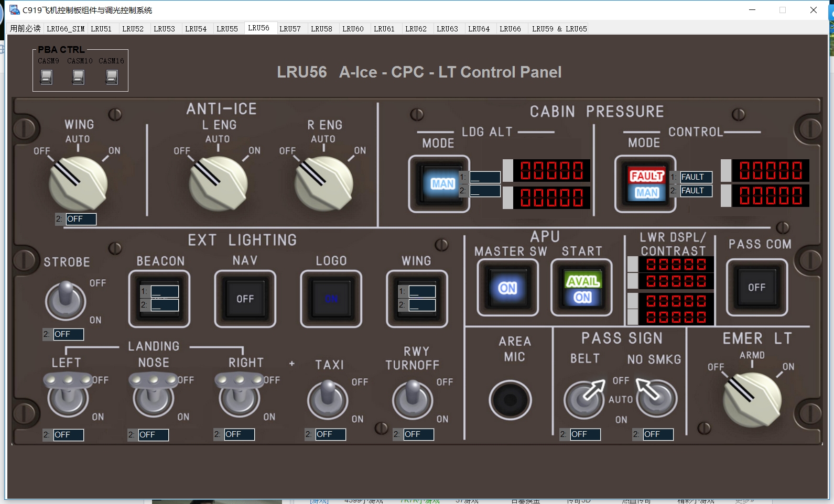
Task: Click the RIGHT landing light status field
Action: click(239, 435)
